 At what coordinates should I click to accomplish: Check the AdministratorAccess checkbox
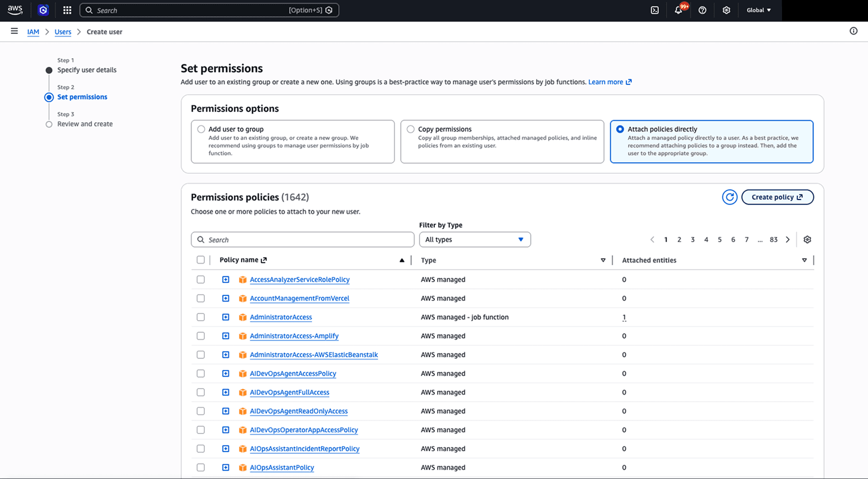click(x=200, y=317)
